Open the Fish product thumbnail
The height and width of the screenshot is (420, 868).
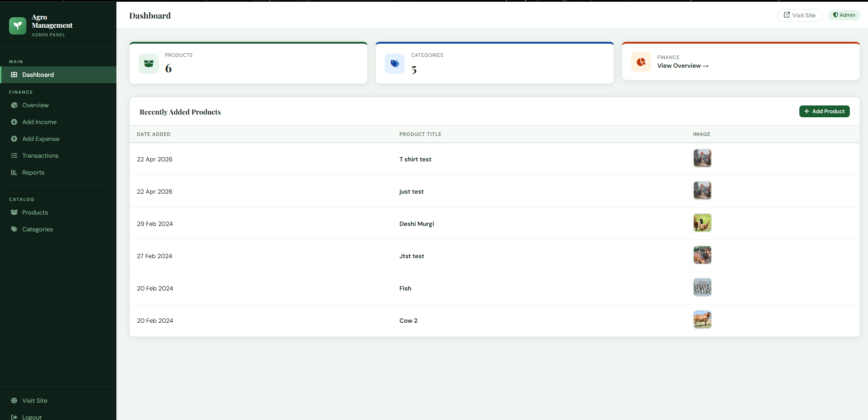click(x=702, y=287)
